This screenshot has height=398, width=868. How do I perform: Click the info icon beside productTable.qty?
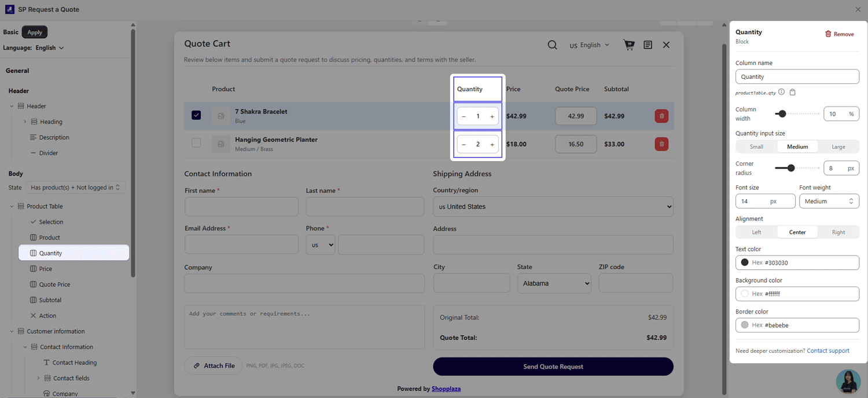coord(781,92)
